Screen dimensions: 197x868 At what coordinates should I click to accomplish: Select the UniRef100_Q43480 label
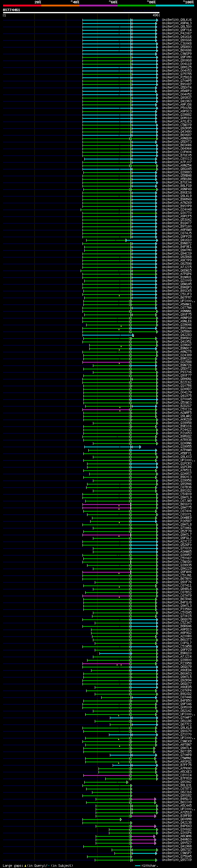(176, 132)
